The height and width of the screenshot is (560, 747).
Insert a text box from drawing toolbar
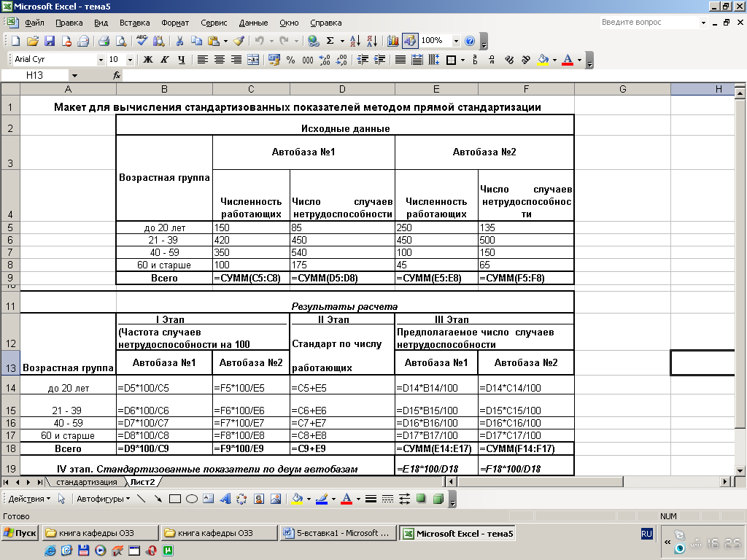(208, 499)
